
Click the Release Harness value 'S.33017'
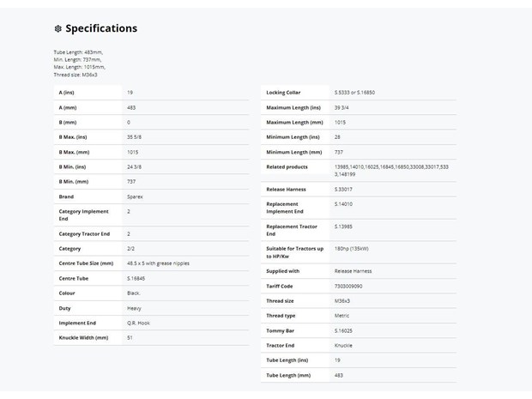(x=343, y=190)
